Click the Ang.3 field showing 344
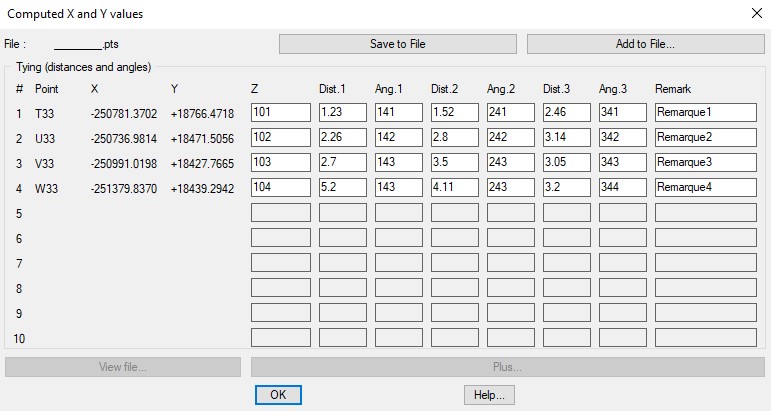Screen dimensions: 771x411 tap(623, 187)
